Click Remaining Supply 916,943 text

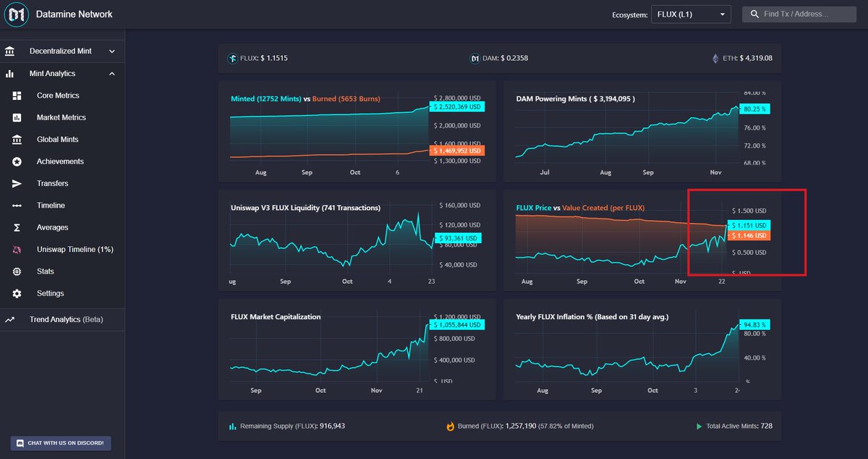(292, 426)
